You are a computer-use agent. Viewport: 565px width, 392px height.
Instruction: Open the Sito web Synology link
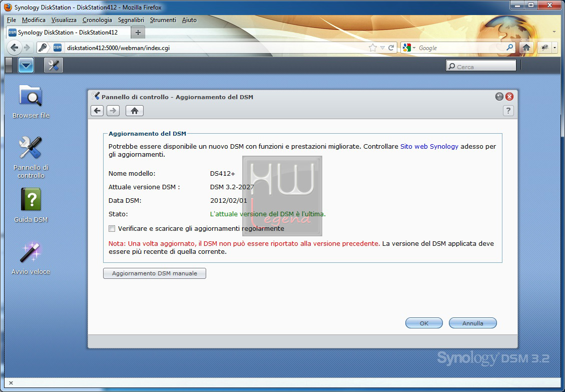[x=429, y=146]
